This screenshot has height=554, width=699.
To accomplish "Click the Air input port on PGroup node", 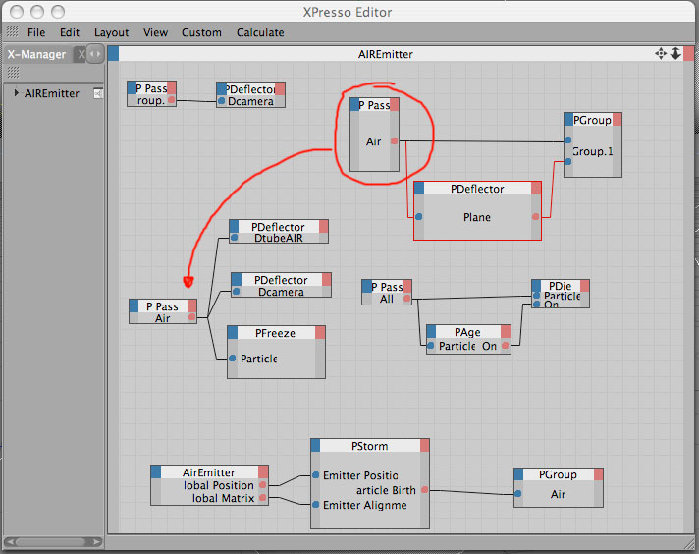I will point(518,493).
